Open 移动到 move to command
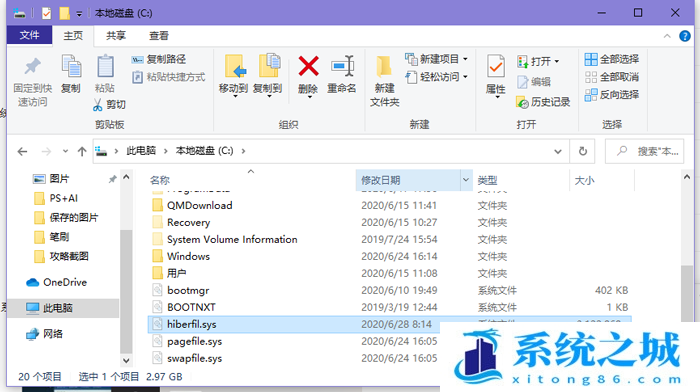This screenshot has width=700, height=392. click(x=233, y=75)
